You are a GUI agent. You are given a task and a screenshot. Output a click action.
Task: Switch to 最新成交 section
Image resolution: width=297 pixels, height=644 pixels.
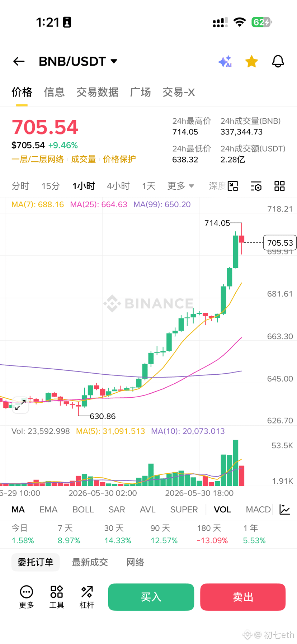coord(90,562)
